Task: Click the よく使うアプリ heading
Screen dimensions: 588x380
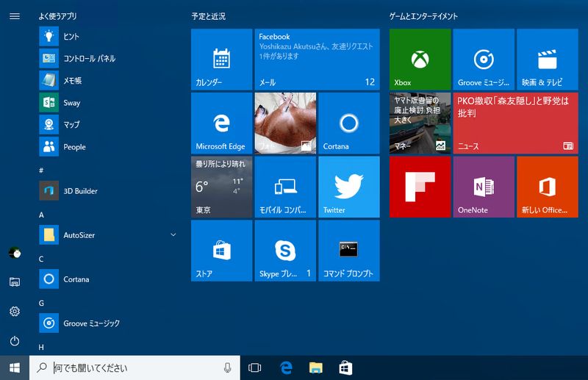Action: click(57, 16)
